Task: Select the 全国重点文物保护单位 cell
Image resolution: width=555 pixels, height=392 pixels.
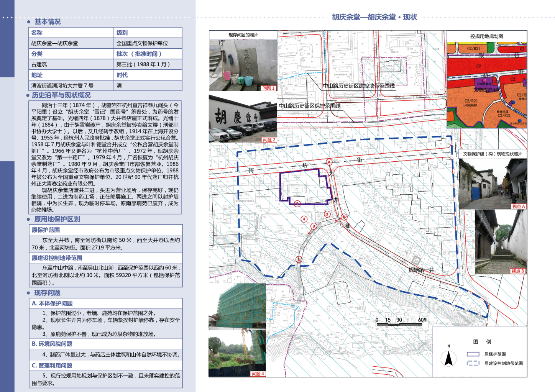Action: coord(148,43)
